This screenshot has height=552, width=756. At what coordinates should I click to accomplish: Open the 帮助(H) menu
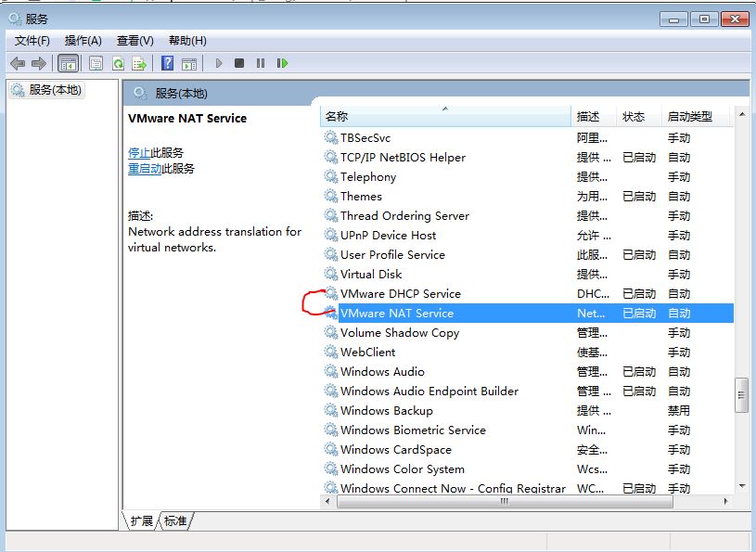pyautogui.click(x=187, y=41)
